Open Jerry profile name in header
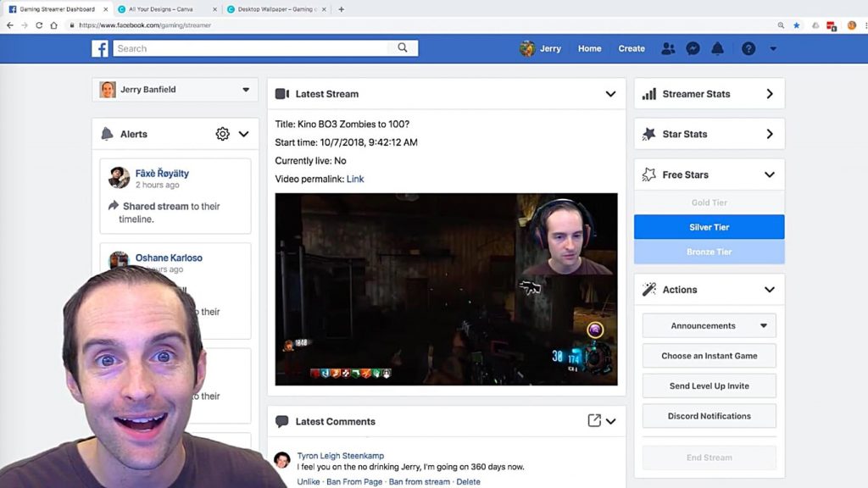This screenshot has height=488, width=868. (x=550, y=48)
